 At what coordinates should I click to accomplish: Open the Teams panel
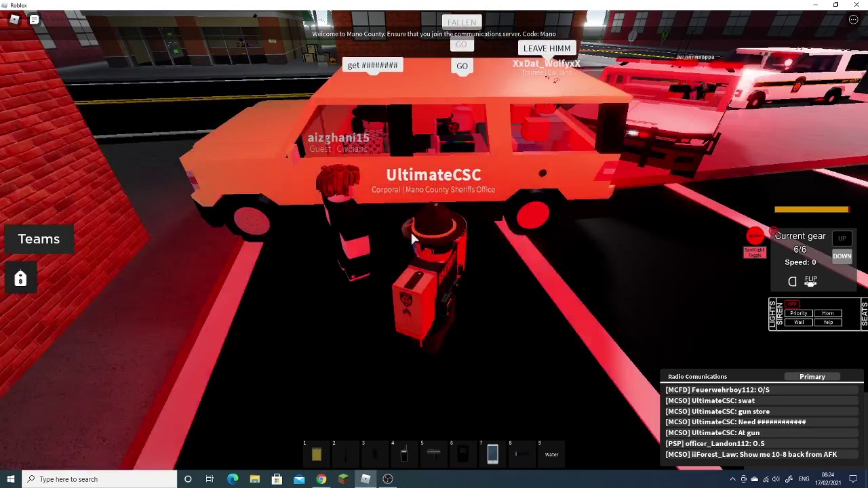(x=39, y=239)
